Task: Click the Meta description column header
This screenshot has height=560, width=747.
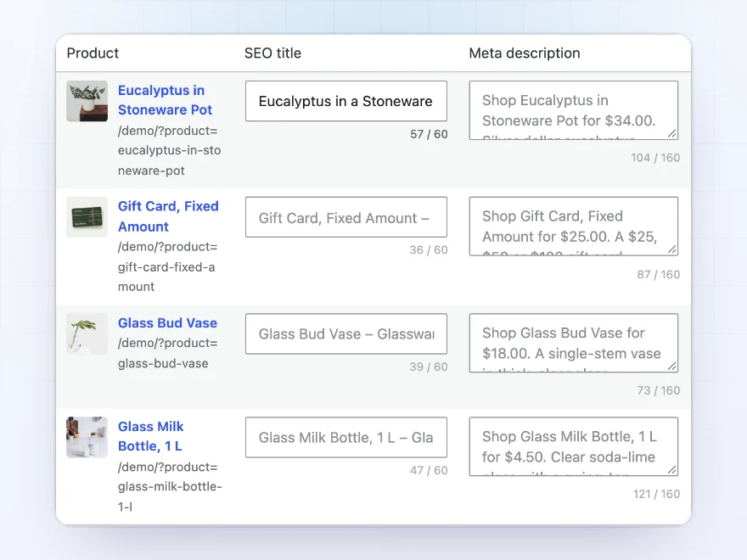Action: pos(525,53)
